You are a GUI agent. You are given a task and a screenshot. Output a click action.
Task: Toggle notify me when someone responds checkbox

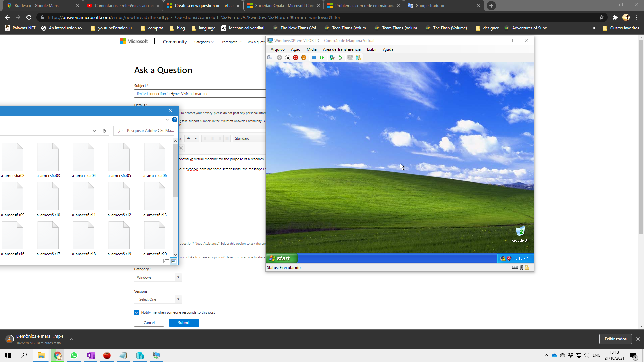coord(137,312)
